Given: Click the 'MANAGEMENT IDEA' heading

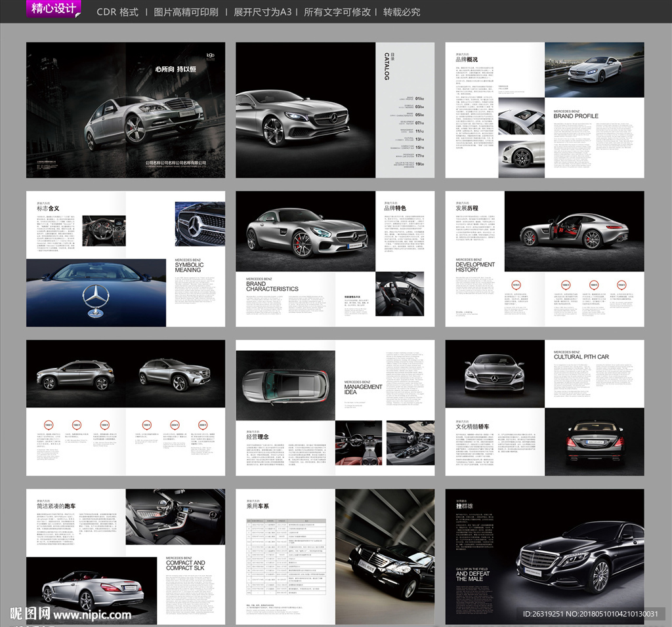Looking at the screenshot, I should pos(363,390).
